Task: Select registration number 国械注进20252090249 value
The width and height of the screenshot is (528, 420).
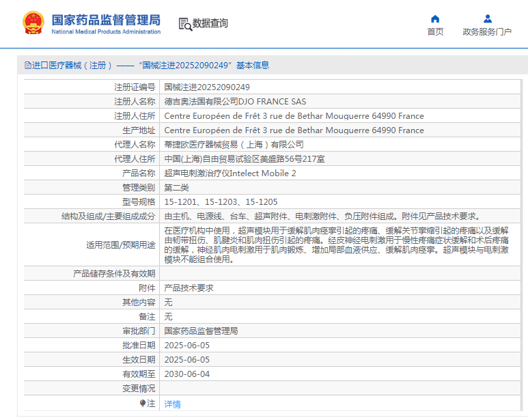Action: point(207,87)
